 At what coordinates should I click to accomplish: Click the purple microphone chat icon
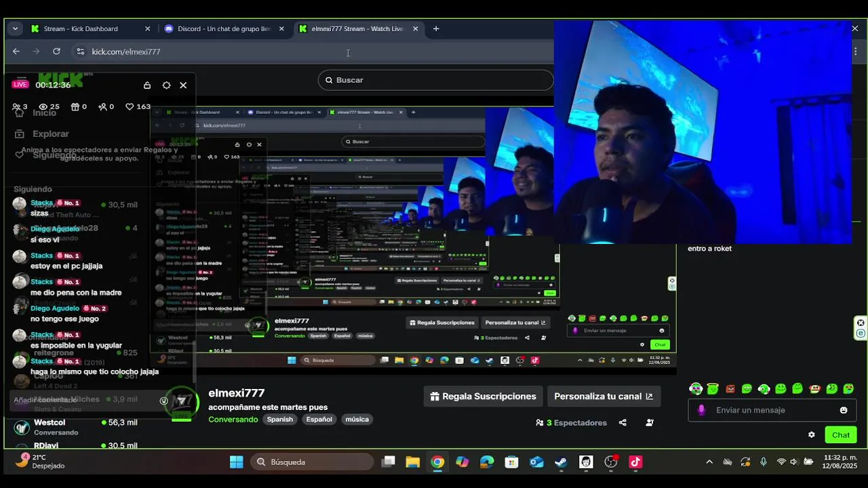pos(701,410)
